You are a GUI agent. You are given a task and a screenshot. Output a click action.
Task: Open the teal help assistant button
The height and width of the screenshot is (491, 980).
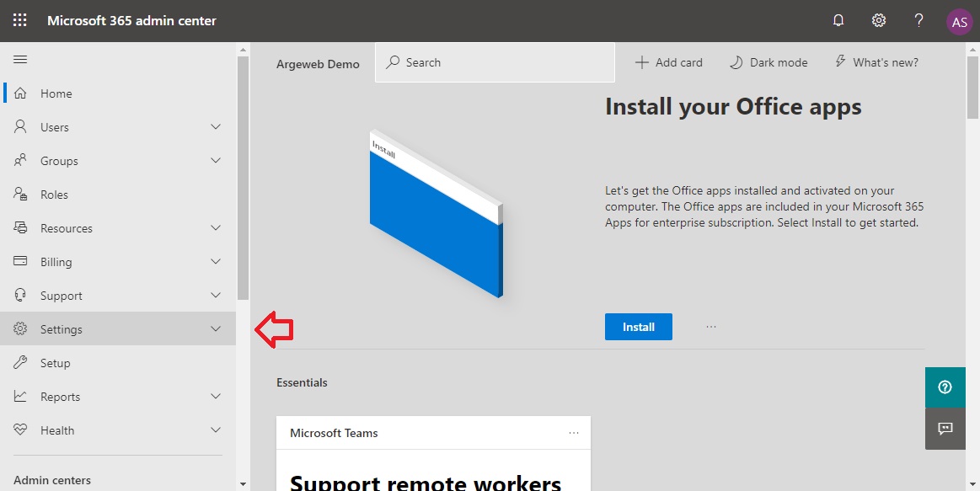945,387
